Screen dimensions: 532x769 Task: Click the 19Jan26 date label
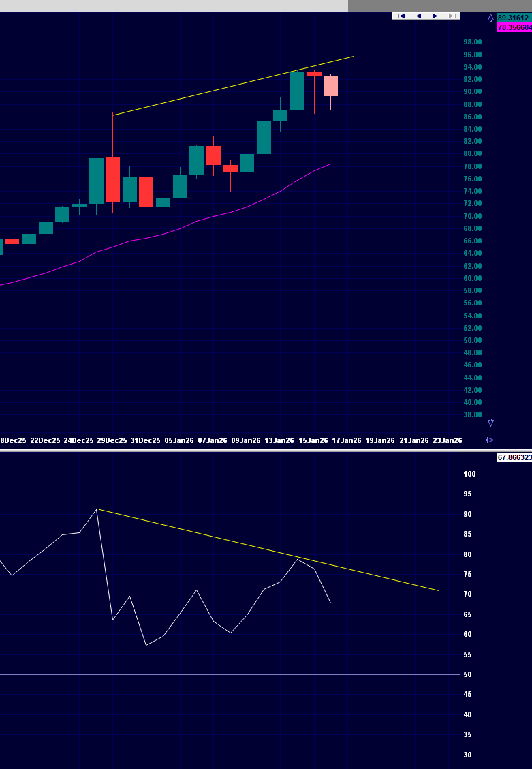click(380, 440)
